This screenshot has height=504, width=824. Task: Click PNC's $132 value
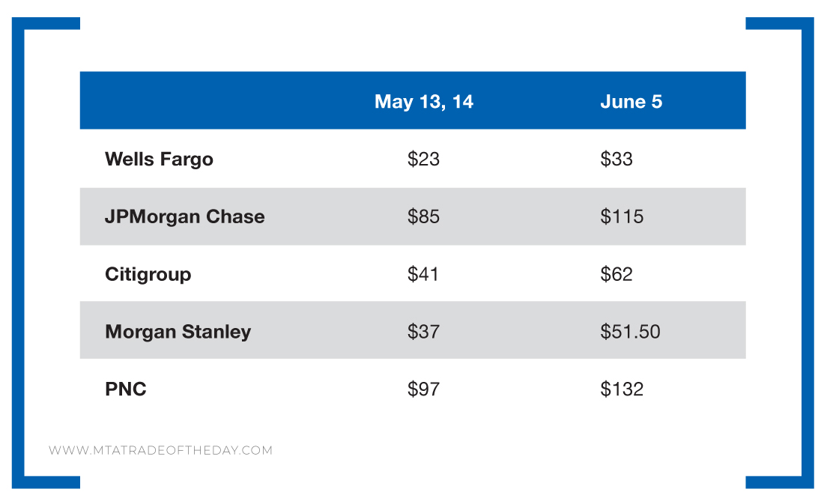(621, 389)
